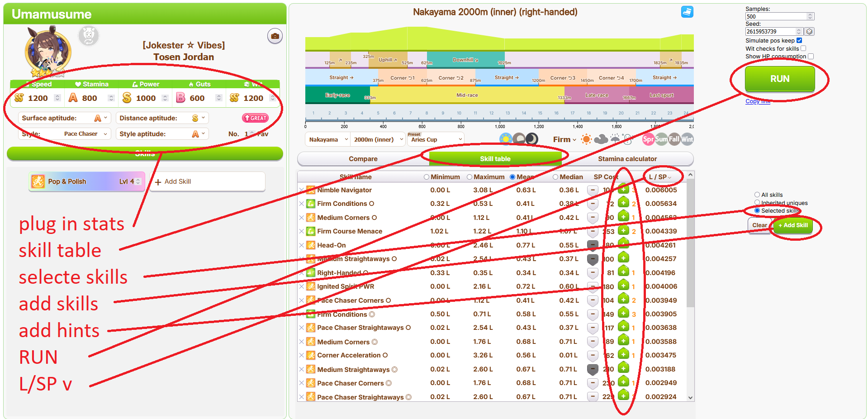This screenshot has height=419, width=868.
Task: Open the Firm ground condition dropdown
Action: [564, 139]
